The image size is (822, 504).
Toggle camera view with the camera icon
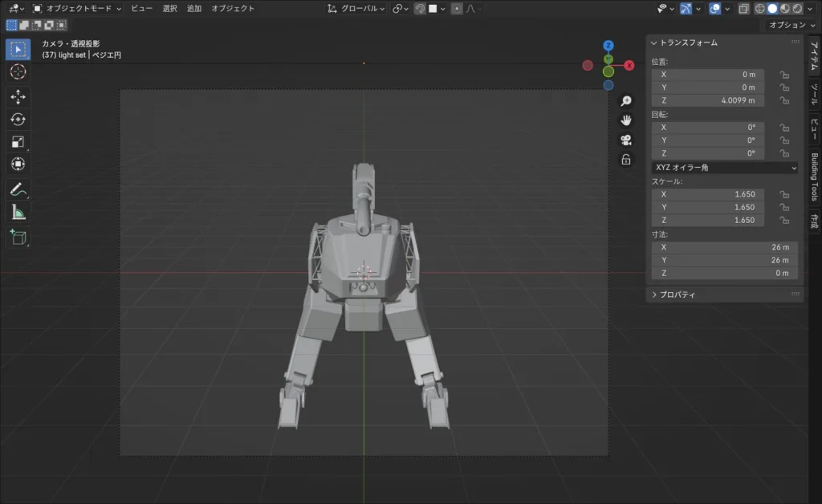point(625,140)
